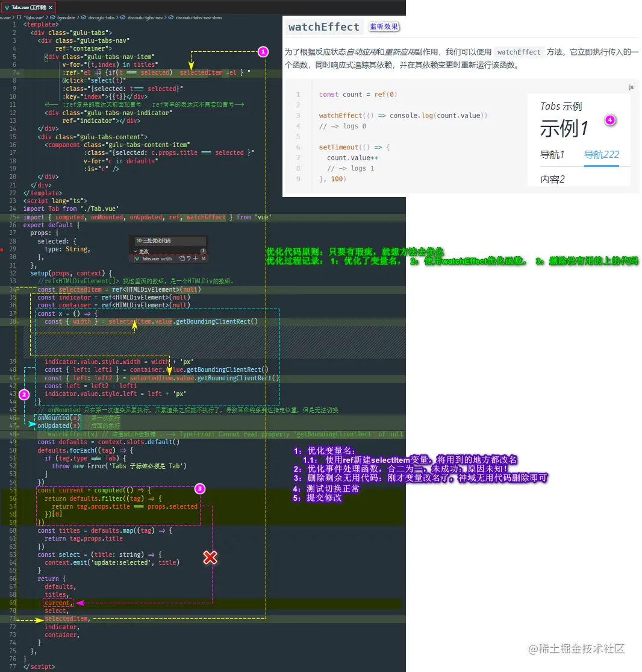Viewport: 642px width, 672px height.
Task: Stage Tabs.vue with the plus icon
Action: point(196,259)
